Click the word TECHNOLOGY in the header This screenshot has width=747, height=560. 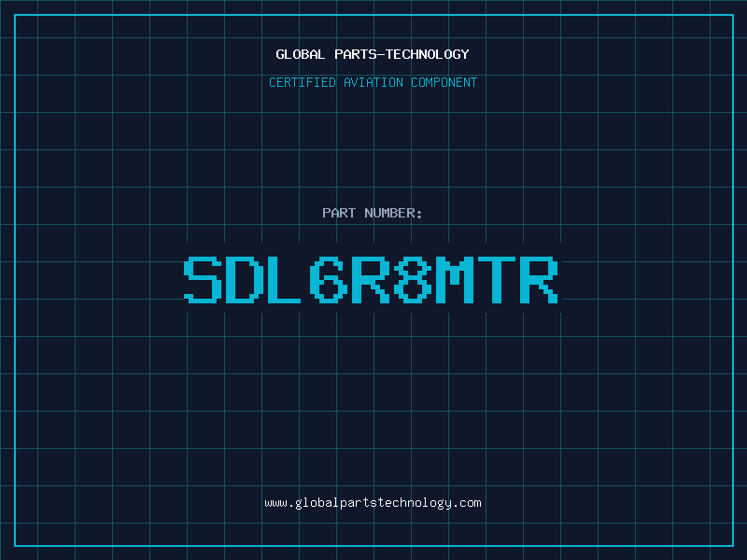tap(427, 54)
